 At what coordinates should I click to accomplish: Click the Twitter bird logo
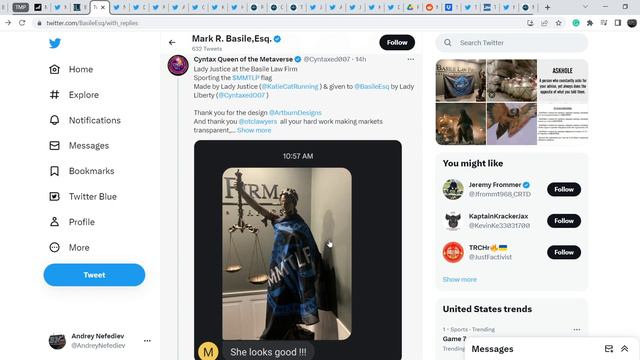(55, 43)
